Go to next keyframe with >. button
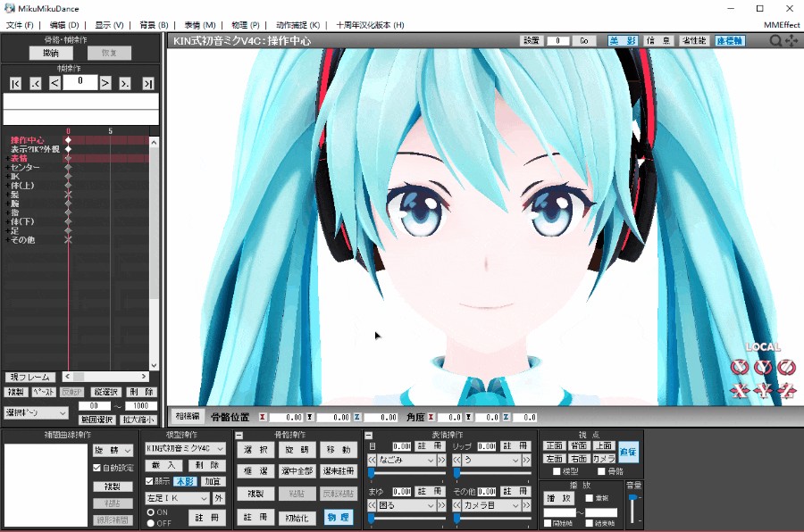 click(124, 84)
